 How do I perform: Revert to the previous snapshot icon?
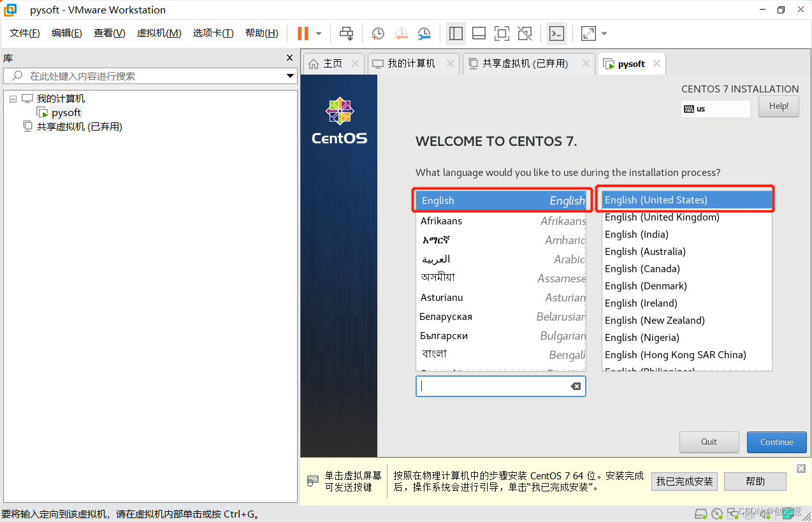click(401, 33)
